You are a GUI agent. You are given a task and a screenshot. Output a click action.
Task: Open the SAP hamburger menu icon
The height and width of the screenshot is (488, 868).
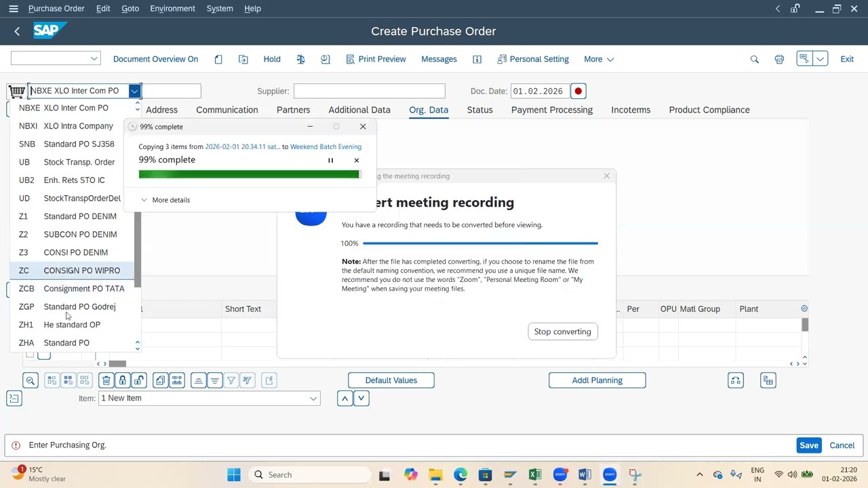[x=14, y=9]
